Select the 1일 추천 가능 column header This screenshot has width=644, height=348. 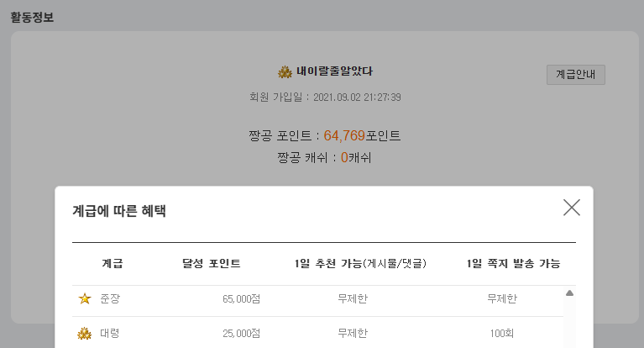tap(361, 264)
